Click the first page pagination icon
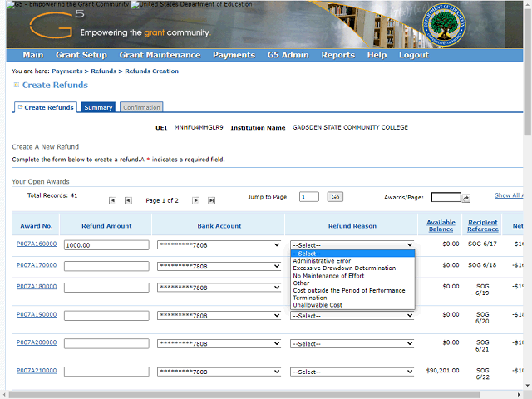Image resolution: width=532 pixels, height=399 pixels. pos(113,200)
